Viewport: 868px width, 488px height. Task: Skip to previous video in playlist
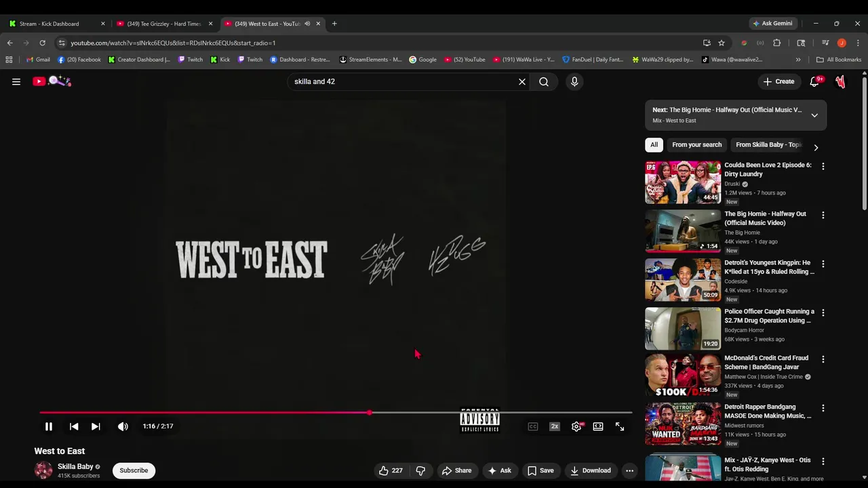[x=74, y=426]
